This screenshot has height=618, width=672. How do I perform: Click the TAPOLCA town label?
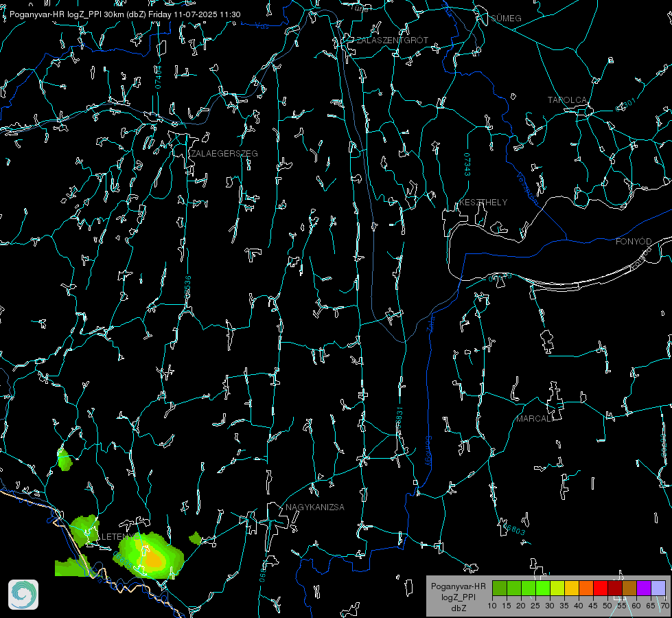pos(567,100)
